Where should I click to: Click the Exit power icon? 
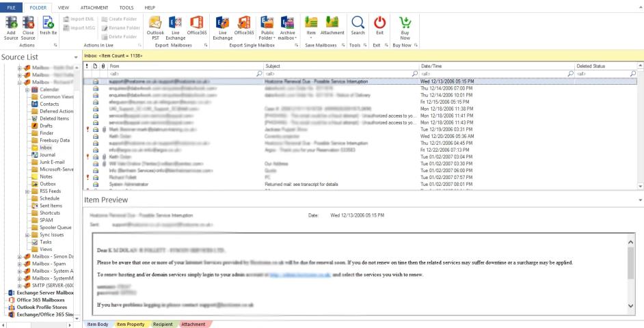click(381, 25)
